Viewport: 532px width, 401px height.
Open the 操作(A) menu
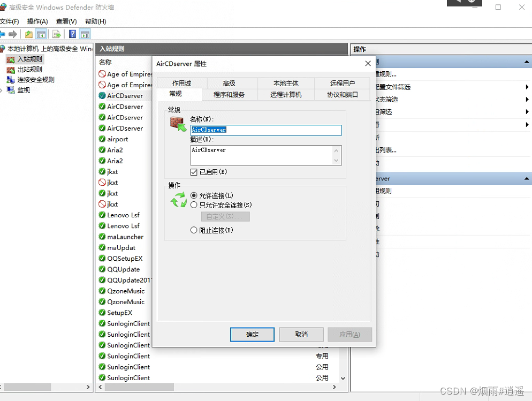pyautogui.click(x=37, y=21)
